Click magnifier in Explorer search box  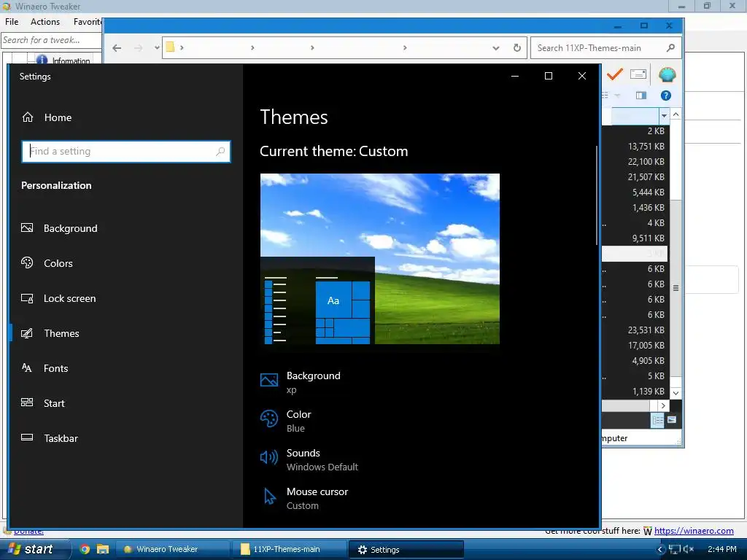click(671, 47)
